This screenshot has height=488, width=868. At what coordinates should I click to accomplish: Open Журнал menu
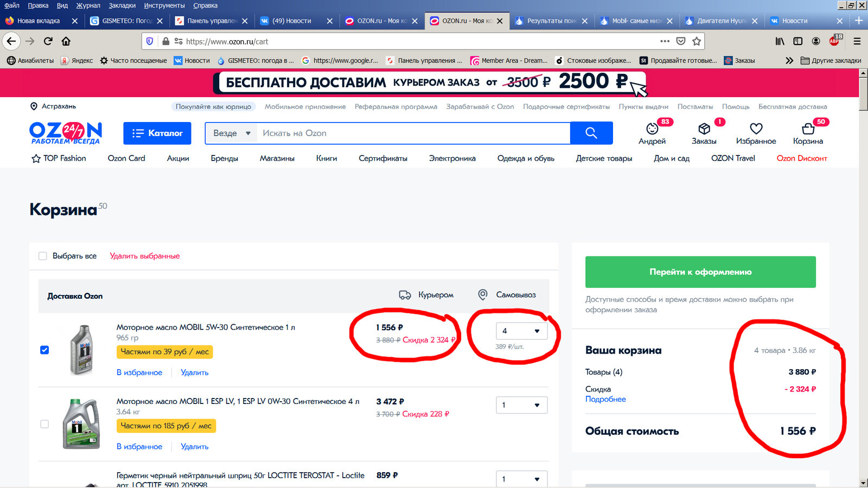[x=88, y=5]
